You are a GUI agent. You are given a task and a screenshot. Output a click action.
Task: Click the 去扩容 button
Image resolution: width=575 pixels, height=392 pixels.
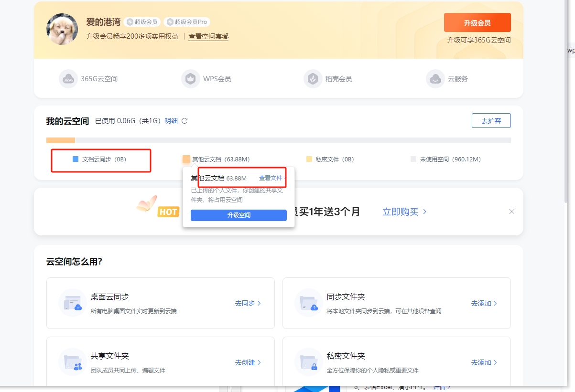click(491, 121)
